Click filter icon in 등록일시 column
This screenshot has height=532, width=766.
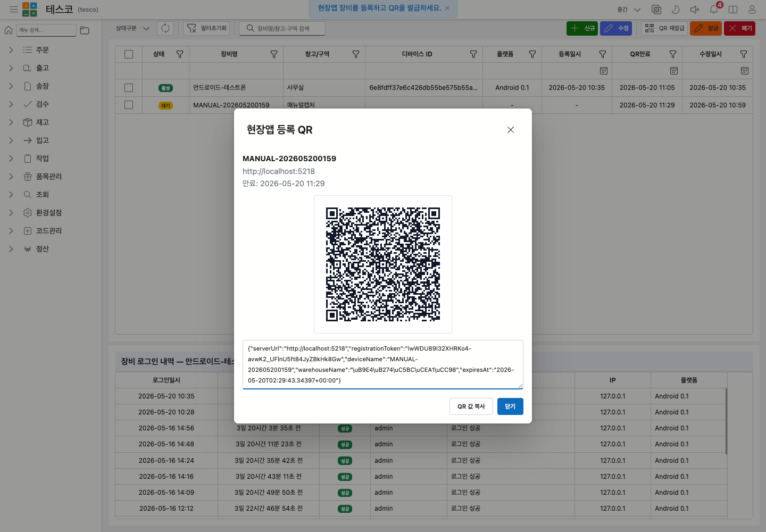(603, 54)
